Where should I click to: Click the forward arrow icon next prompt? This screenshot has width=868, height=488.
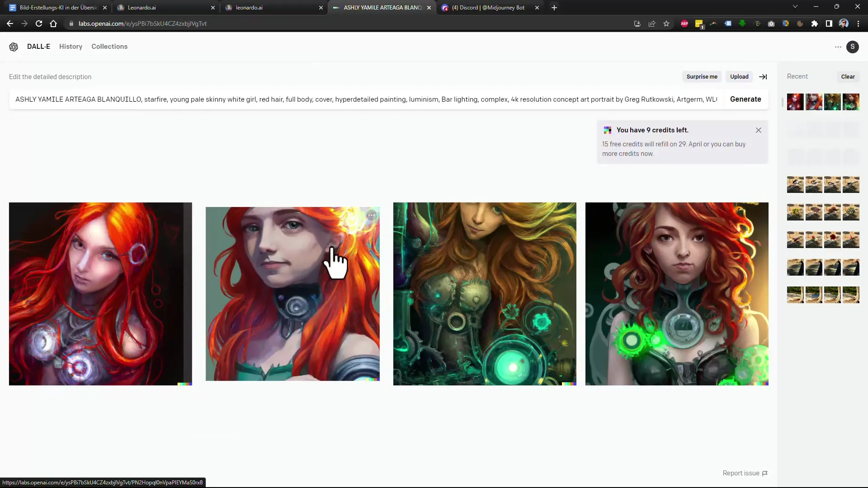[764, 76]
